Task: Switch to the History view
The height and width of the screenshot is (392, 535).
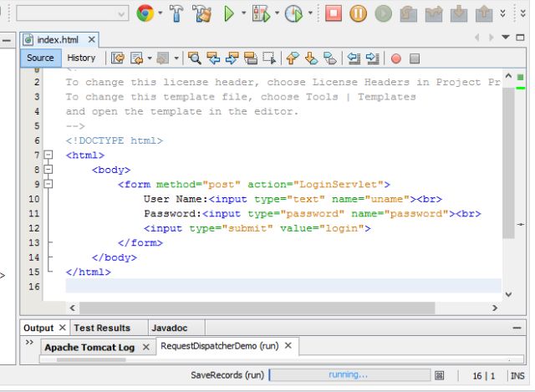Action: coord(81,58)
